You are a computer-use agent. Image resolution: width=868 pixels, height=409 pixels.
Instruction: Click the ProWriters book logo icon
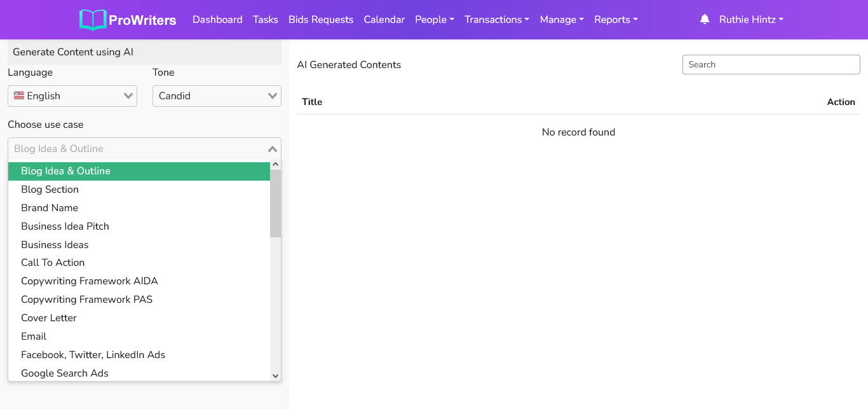[x=93, y=20]
